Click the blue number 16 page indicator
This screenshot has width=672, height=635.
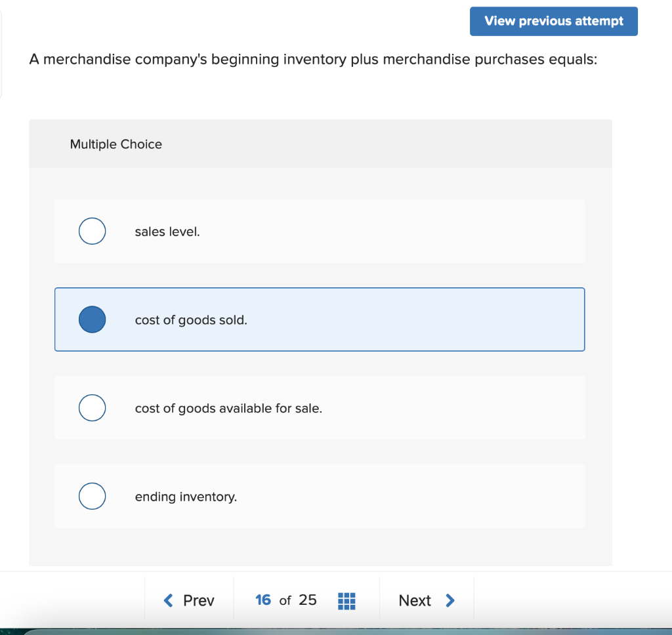click(263, 600)
